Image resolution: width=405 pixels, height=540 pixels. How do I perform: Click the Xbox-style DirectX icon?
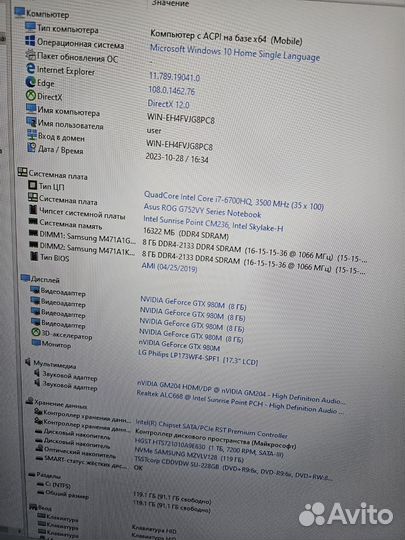click(31, 95)
